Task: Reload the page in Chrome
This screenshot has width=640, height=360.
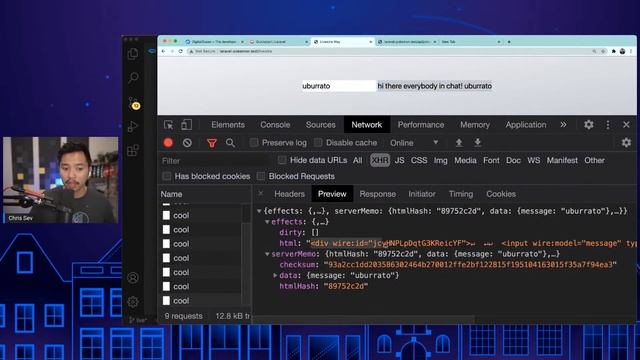Action: pos(180,51)
